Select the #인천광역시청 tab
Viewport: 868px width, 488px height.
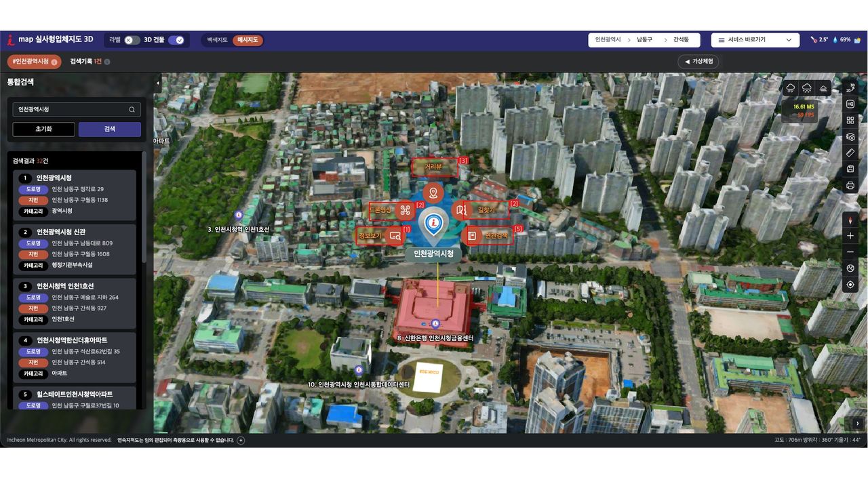[33, 62]
